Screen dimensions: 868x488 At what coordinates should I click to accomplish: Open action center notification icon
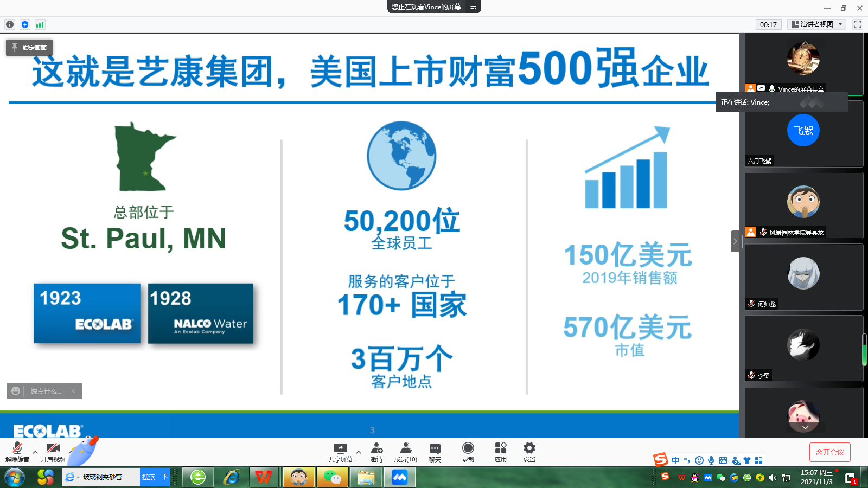850,478
